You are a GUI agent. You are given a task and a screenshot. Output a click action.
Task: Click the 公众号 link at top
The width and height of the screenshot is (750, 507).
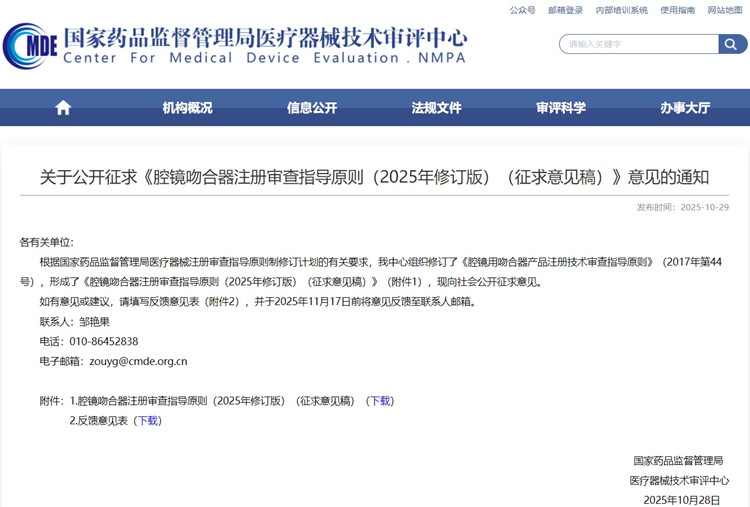[522, 10]
